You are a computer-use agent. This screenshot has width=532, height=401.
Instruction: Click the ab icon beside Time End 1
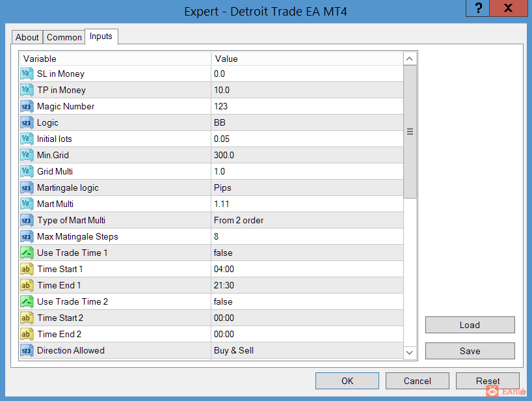click(x=27, y=286)
